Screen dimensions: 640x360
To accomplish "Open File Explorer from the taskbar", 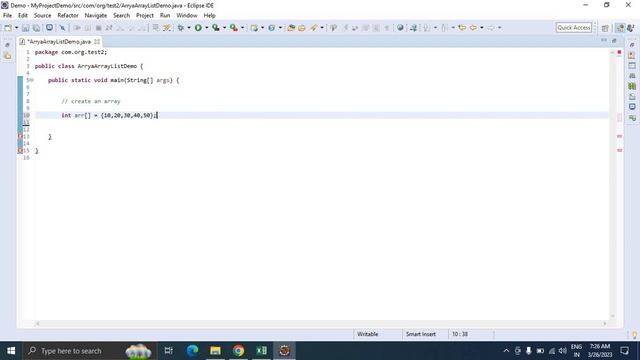I will (216, 351).
